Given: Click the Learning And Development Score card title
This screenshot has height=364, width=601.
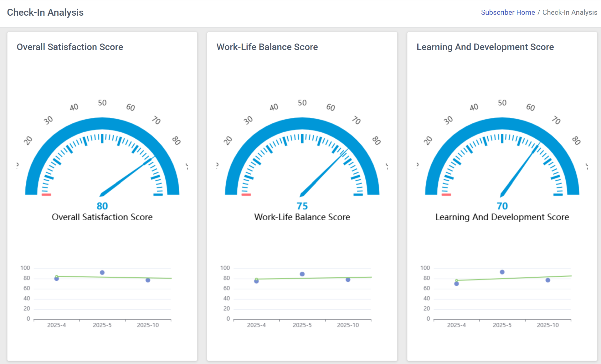Looking at the screenshot, I should tap(485, 47).
